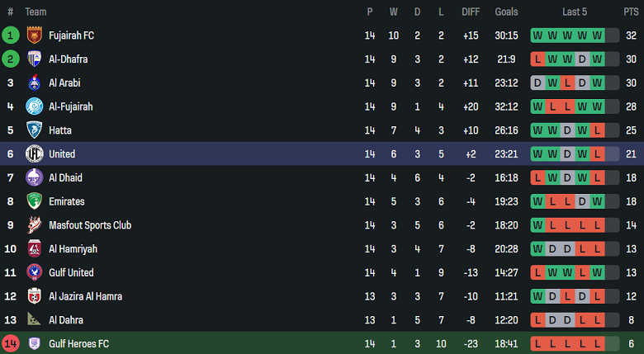This screenshot has height=354, width=644.
Task: Click the Fujairah FC club crest
Action: (x=34, y=35)
